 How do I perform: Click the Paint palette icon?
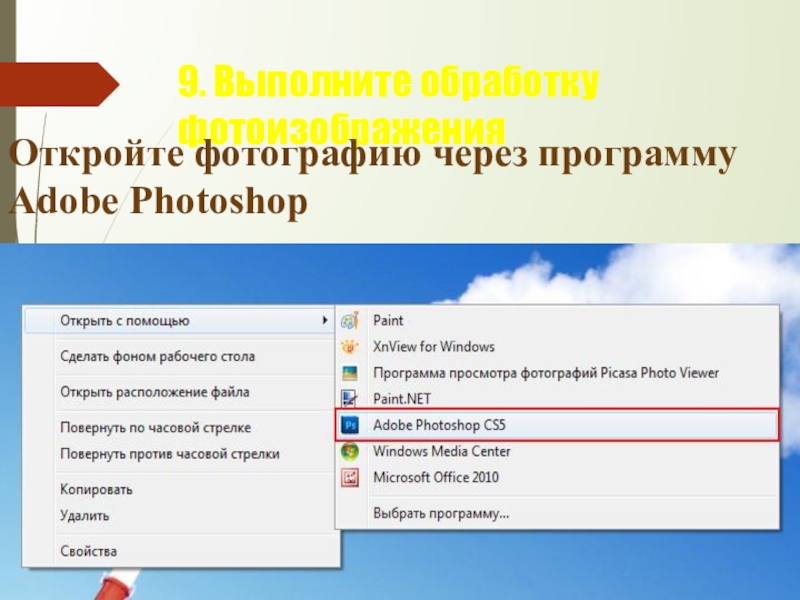click(350, 320)
